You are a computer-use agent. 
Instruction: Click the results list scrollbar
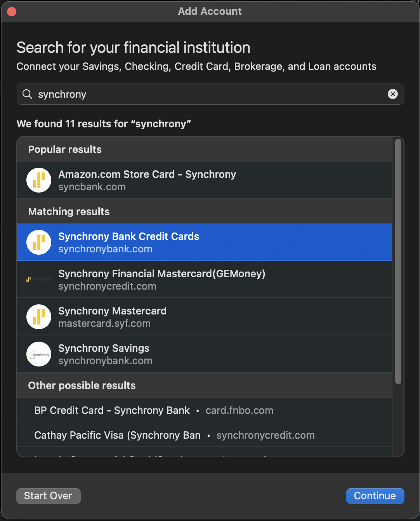point(398,262)
